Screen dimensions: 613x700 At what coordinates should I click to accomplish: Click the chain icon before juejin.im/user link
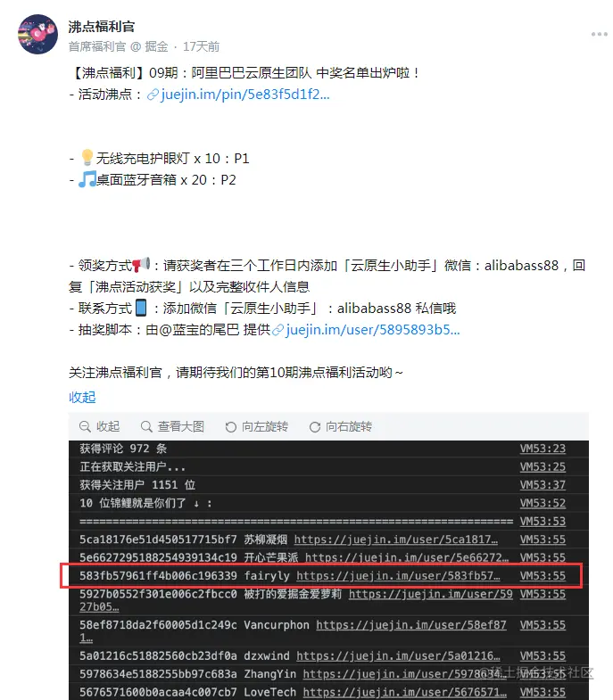(278, 330)
